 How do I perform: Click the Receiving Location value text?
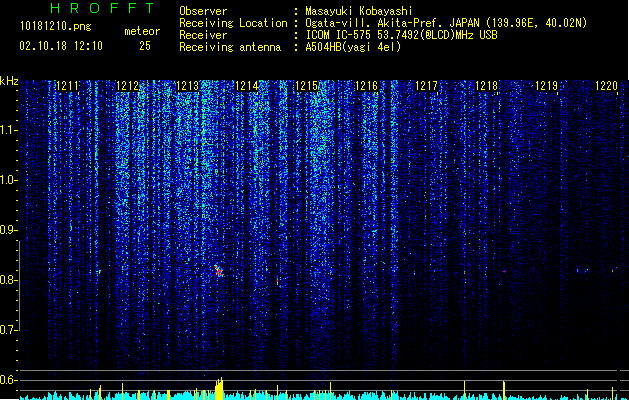pyautogui.click(x=446, y=23)
